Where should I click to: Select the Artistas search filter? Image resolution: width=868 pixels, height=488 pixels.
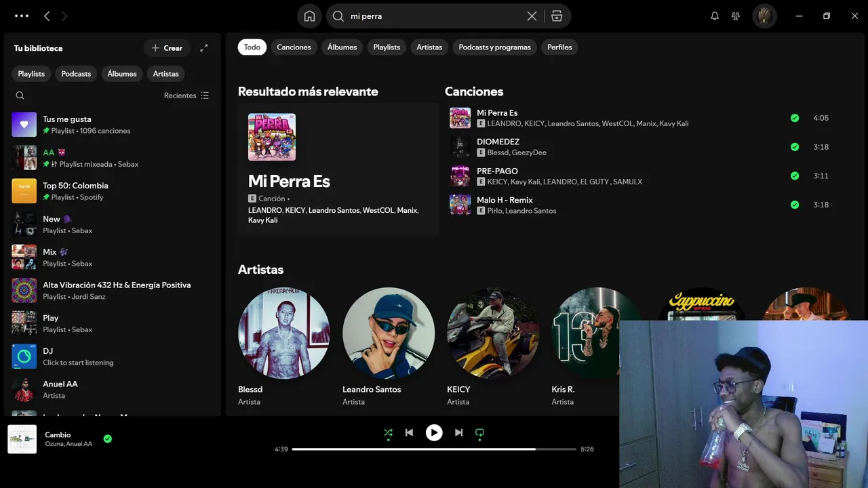click(429, 47)
